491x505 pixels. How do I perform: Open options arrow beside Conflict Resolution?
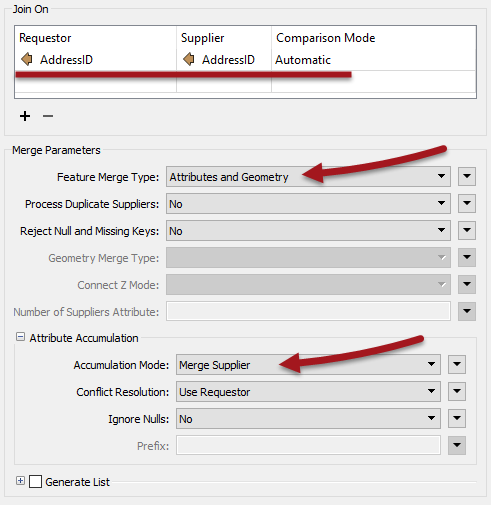point(457,391)
